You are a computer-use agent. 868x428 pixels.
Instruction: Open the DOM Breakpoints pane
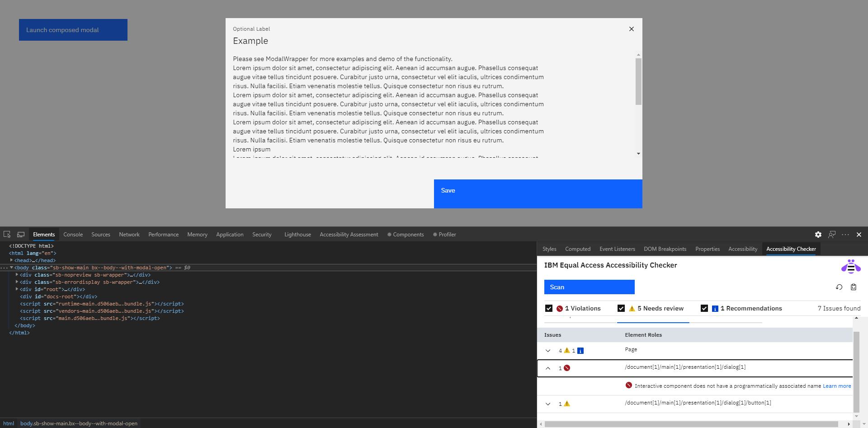(x=665, y=249)
